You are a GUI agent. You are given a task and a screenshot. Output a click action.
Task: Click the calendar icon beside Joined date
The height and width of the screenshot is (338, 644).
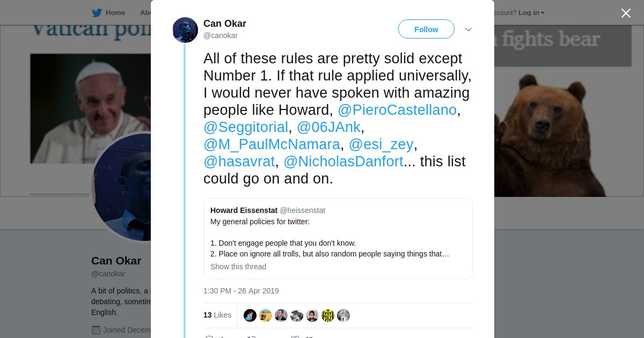(x=96, y=330)
